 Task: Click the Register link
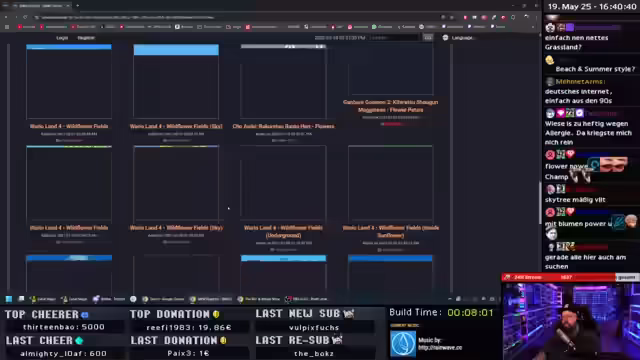pyautogui.click(x=86, y=38)
